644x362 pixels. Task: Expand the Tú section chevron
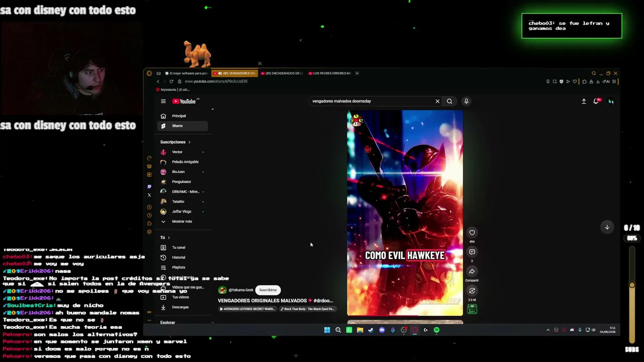(169, 238)
